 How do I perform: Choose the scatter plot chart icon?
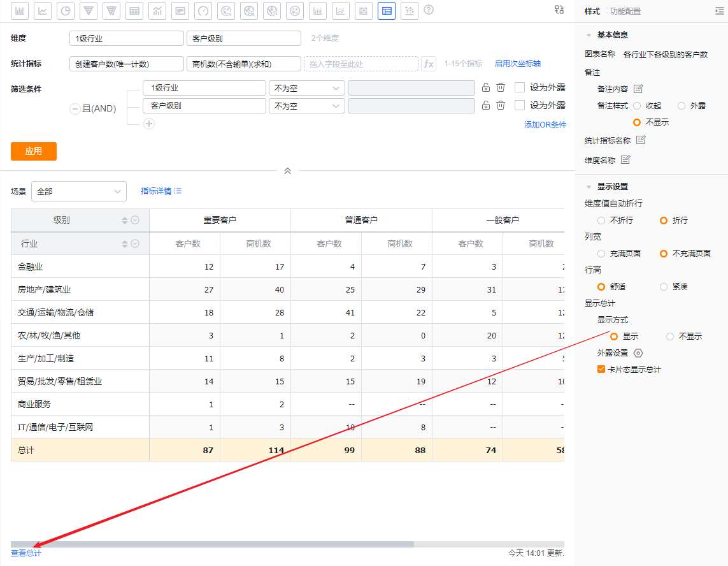[x=410, y=11]
